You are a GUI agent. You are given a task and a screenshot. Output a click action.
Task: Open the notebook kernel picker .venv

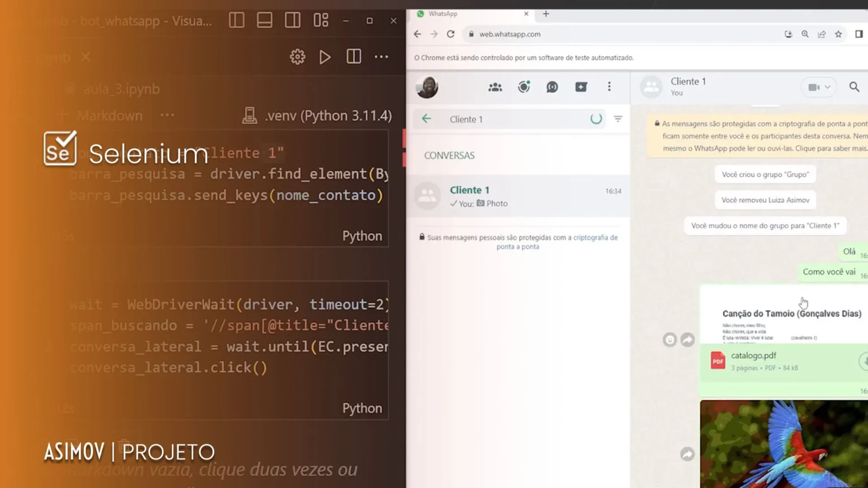318,116
